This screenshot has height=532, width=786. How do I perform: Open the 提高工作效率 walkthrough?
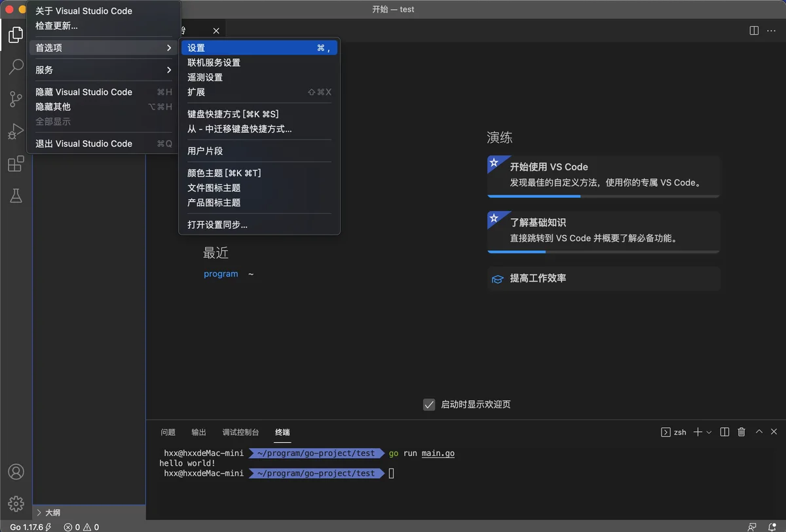point(603,278)
